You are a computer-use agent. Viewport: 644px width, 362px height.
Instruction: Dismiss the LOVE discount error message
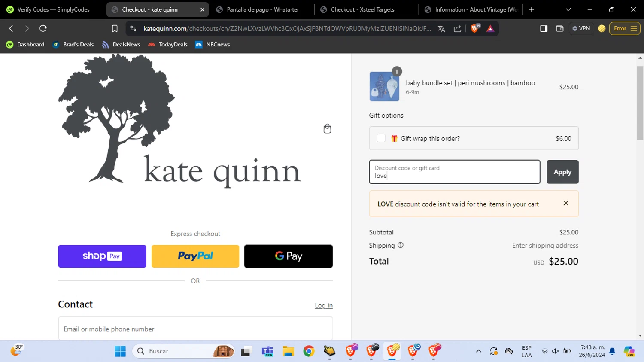[x=566, y=203]
